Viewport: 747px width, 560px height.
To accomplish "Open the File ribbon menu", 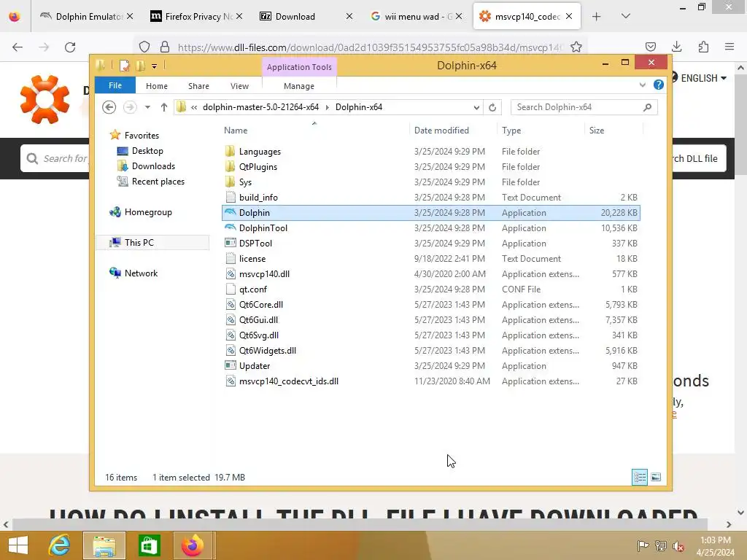I will pos(115,85).
